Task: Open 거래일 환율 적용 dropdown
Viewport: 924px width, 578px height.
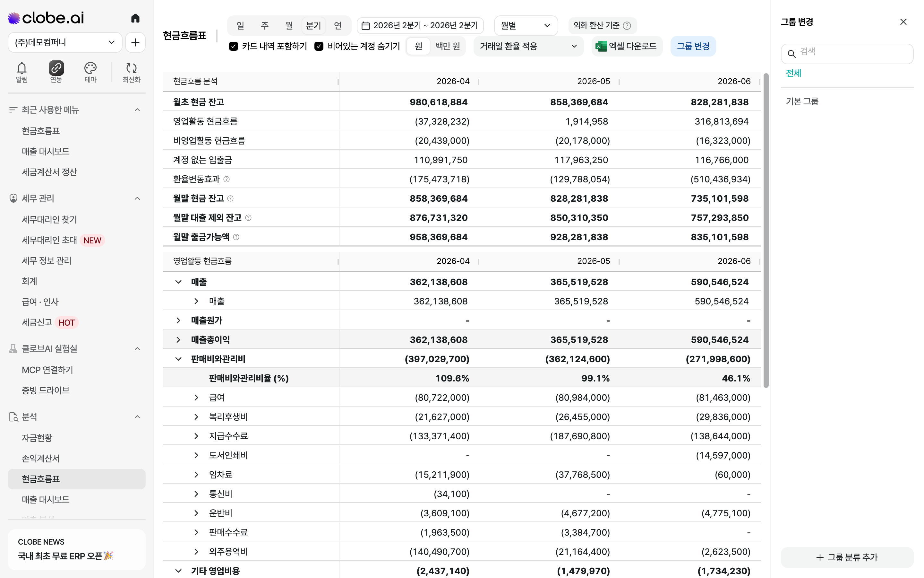Action: coord(528,46)
